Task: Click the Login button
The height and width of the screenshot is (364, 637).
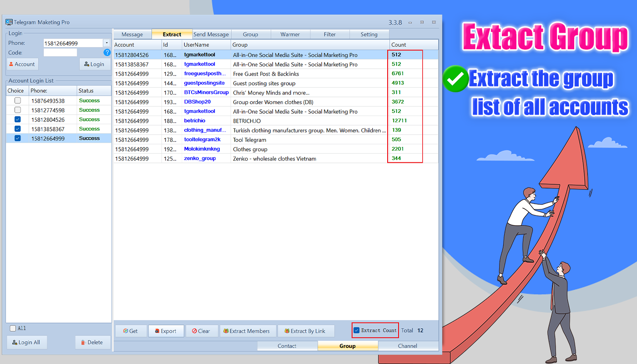Action: point(95,64)
